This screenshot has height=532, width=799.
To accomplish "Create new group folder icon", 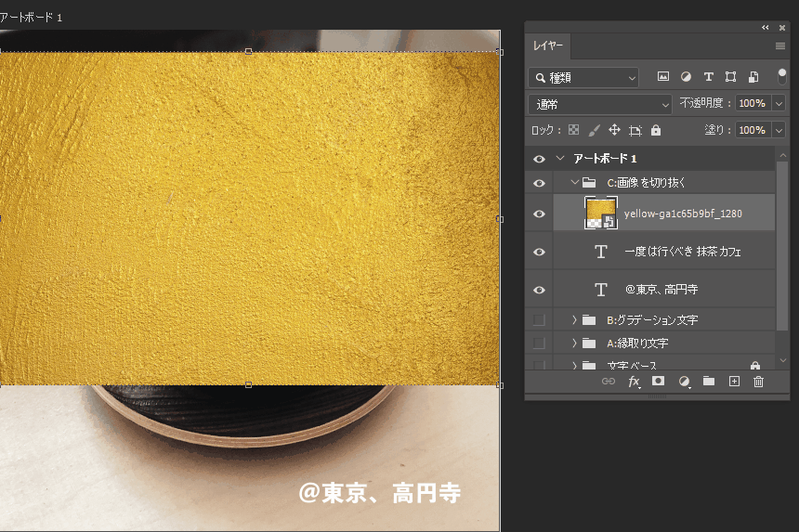I will [x=709, y=381].
